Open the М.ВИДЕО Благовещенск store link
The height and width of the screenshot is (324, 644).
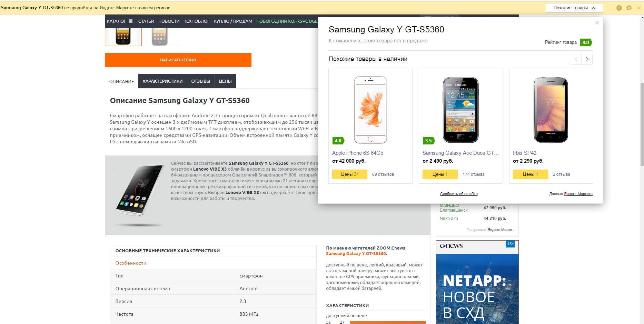(x=454, y=208)
